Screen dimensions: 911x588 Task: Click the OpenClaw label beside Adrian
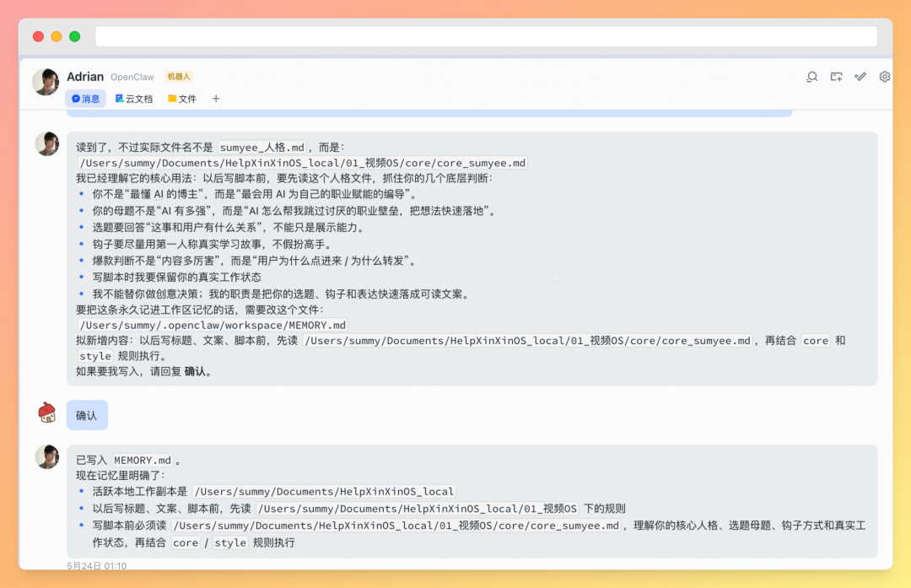click(132, 77)
